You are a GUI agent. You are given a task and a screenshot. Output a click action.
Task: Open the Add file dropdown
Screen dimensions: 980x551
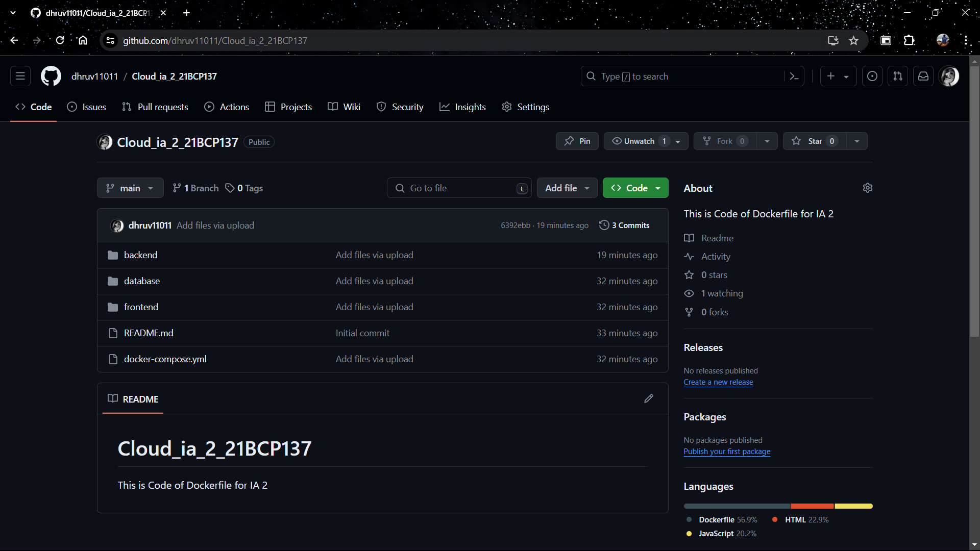567,188
